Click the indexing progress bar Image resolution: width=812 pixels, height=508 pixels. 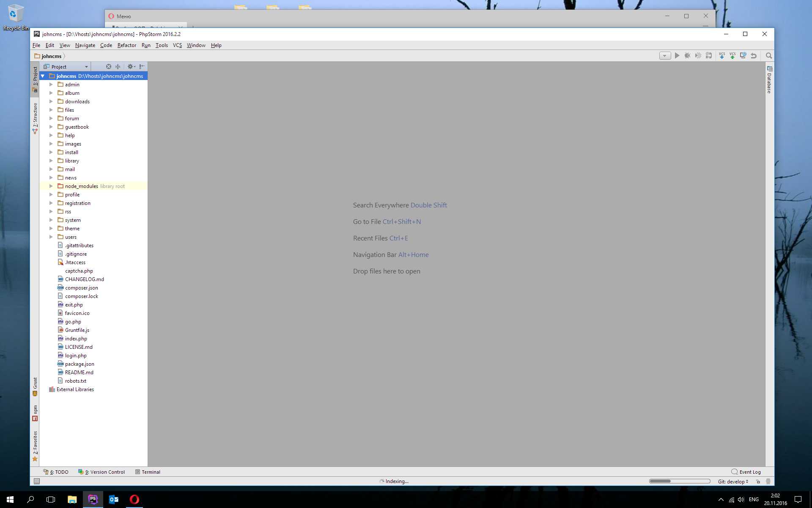(x=679, y=481)
